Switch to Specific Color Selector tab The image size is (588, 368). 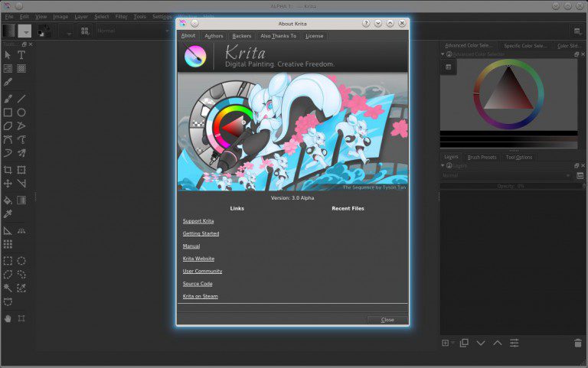click(x=525, y=46)
